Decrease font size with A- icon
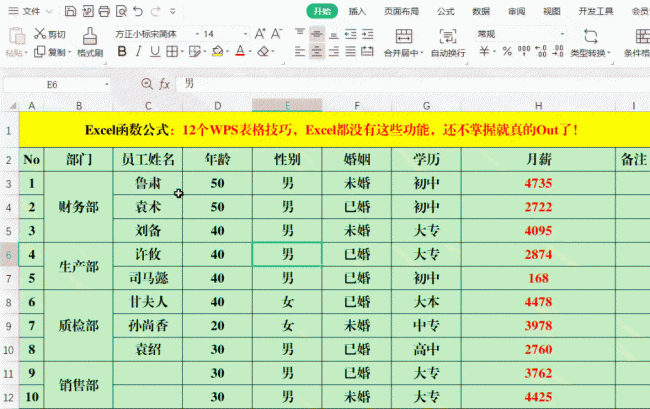 276,34
